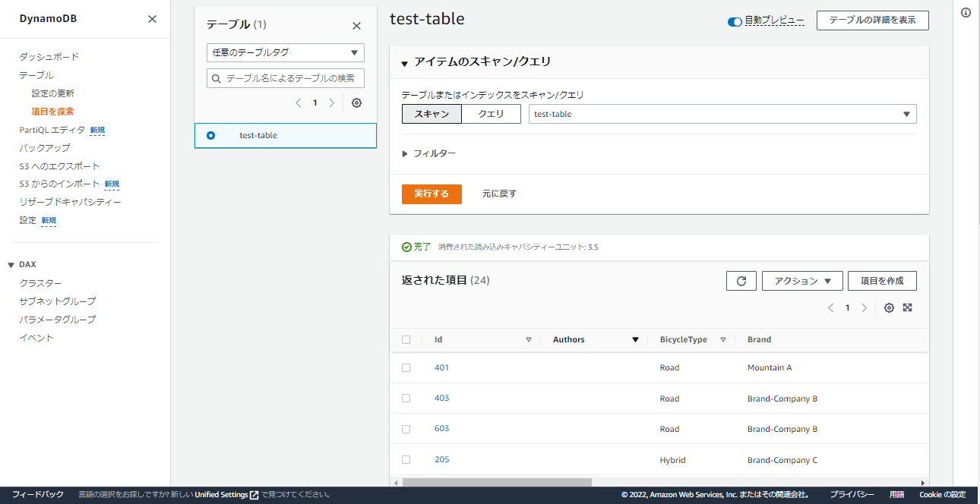Sort by Authors column arrow

635,340
